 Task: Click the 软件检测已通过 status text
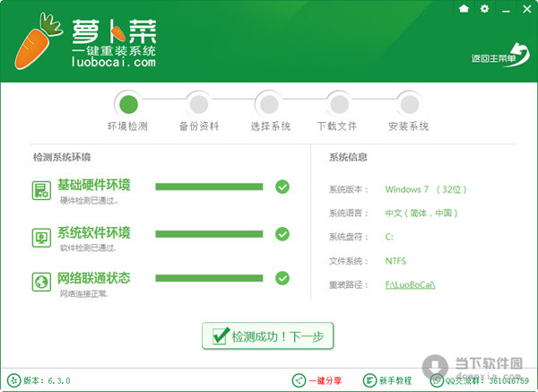pos(88,248)
